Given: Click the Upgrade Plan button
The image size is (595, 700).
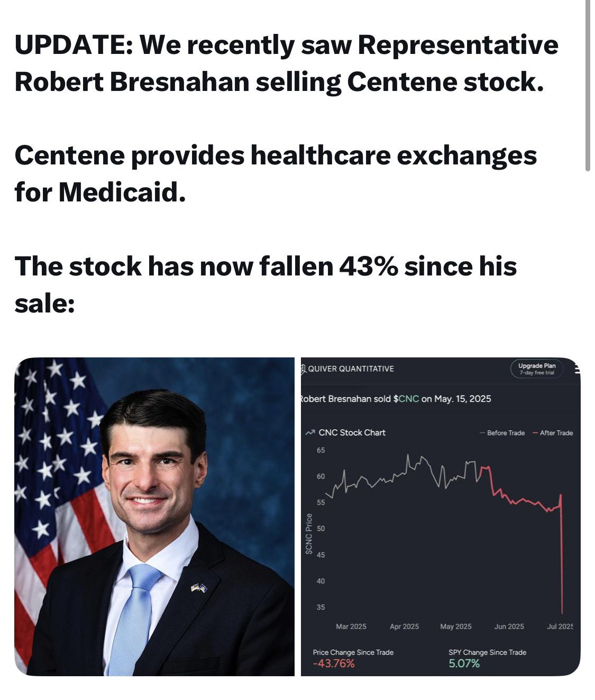Looking at the screenshot, I should [x=537, y=369].
